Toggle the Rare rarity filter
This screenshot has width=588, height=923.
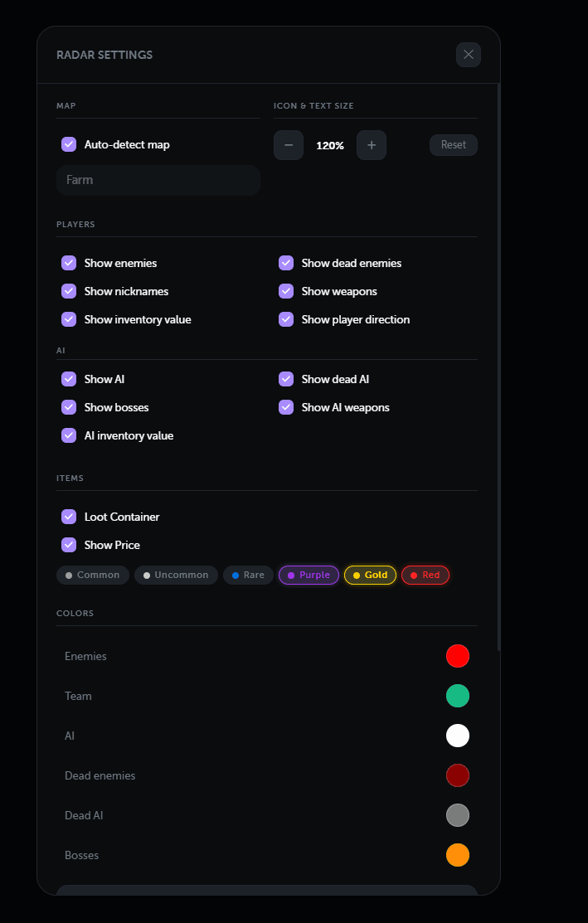pyautogui.click(x=248, y=575)
